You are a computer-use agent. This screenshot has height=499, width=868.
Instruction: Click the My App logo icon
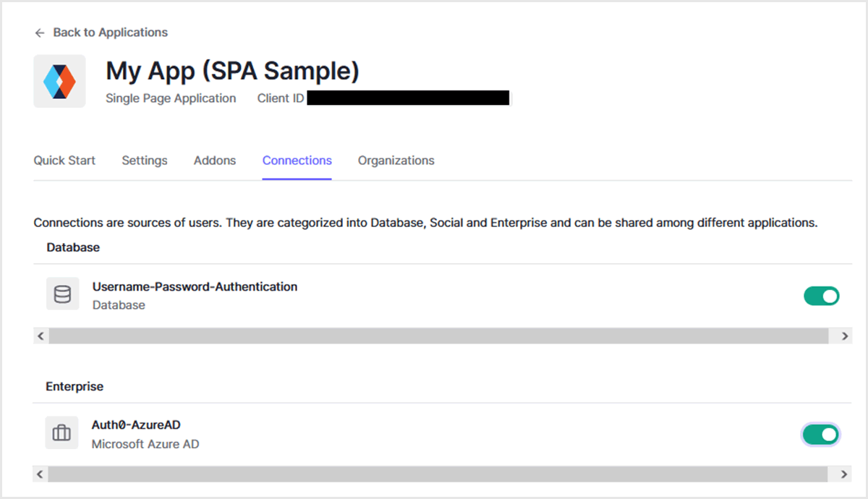point(59,81)
